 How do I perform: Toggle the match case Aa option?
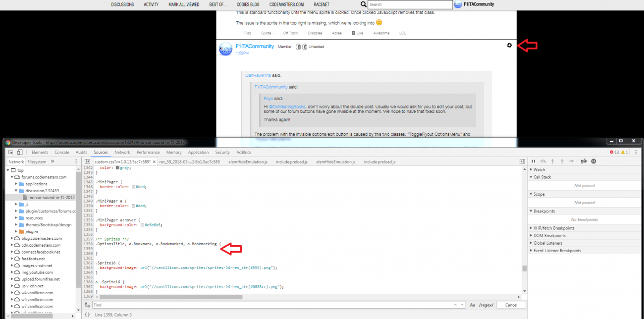(473, 305)
